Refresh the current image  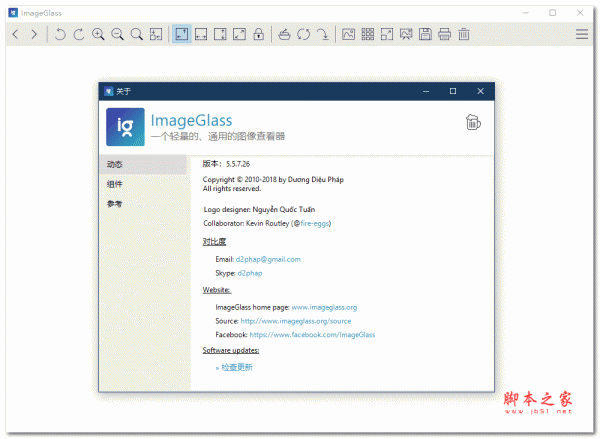[304, 34]
